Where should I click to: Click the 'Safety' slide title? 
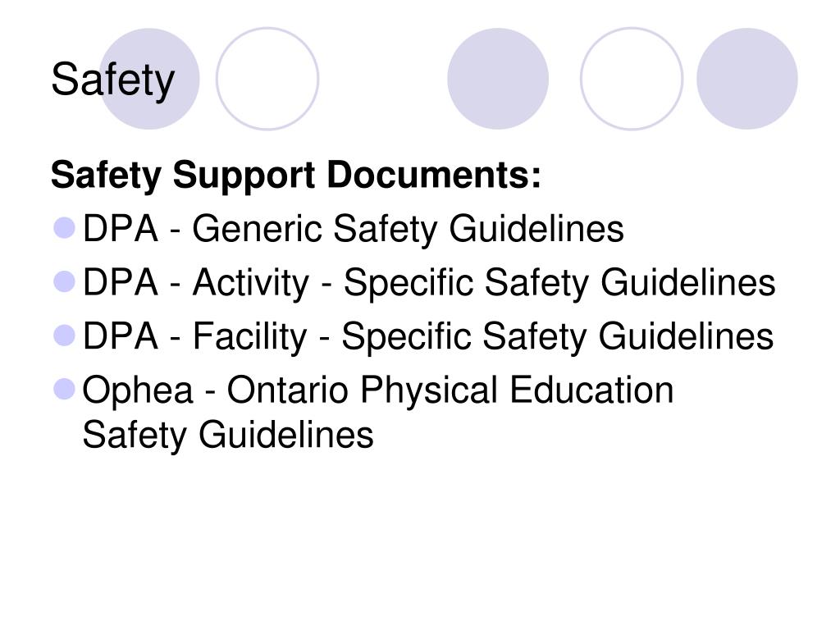tap(113, 80)
